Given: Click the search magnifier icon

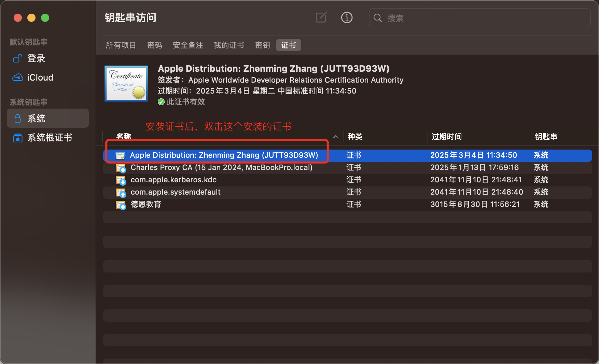Looking at the screenshot, I should pos(377,18).
